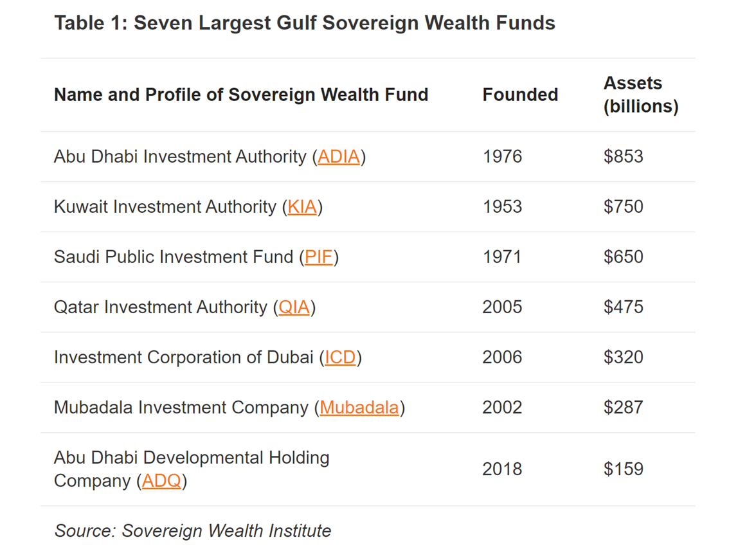Viewport: 729px width, 560px height.
Task: Click the Founded column header
Action: tap(520, 95)
